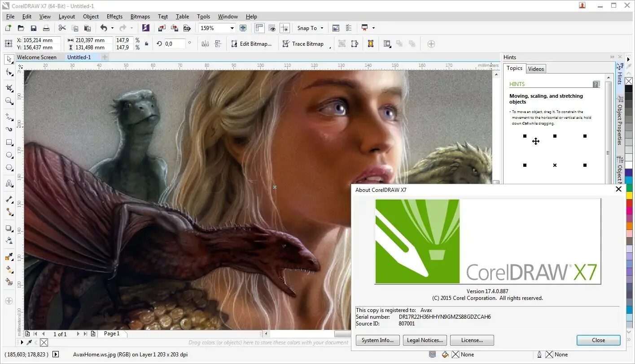The width and height of the screenshot is (635, 364).
Task: Open the Application Launcher dropdown arrow
Action: (x=373, y=28)
